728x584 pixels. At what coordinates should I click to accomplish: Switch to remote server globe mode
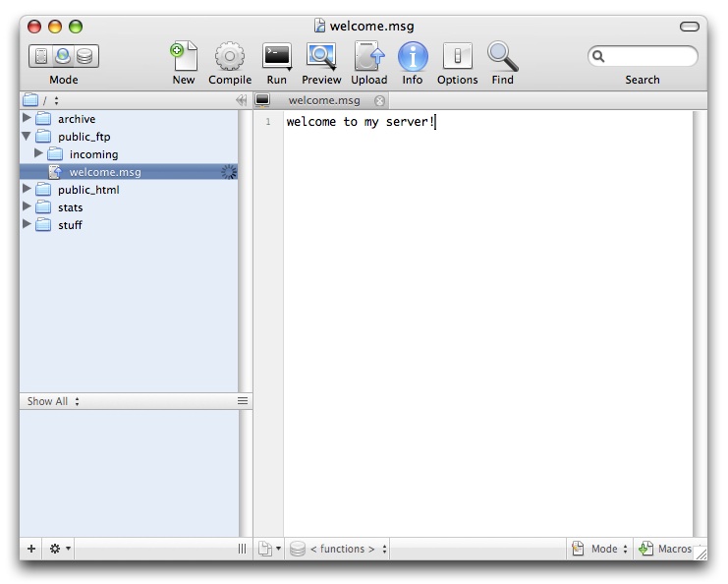63,56
